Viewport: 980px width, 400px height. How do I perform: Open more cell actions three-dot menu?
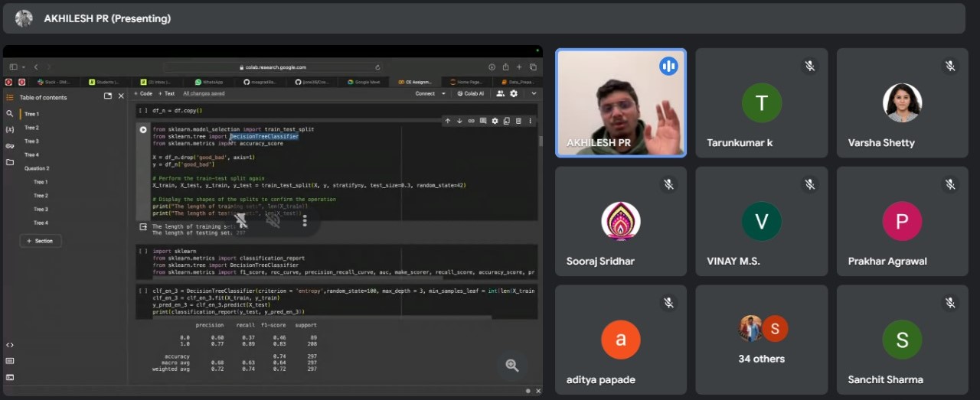[x=530, y=121]
